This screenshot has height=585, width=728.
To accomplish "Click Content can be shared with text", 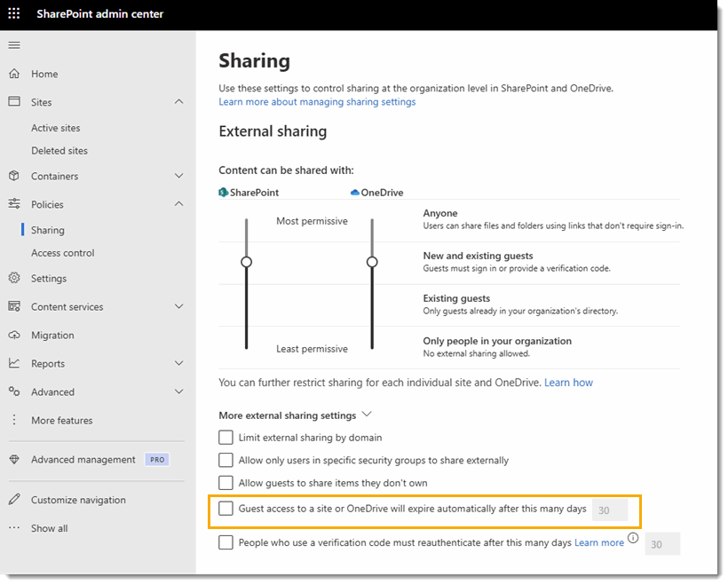I will tap(286, 170).
